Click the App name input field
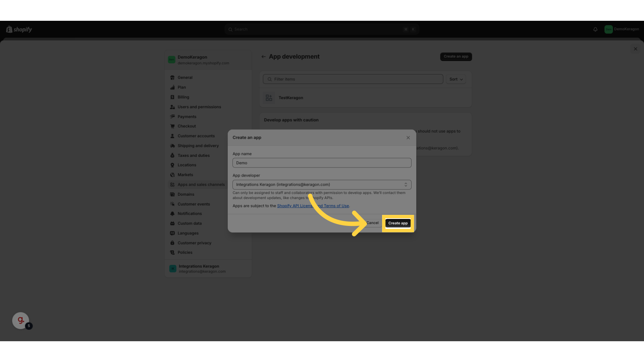The height and width of the screenshot is (362, 644). [x=322, y=163]
